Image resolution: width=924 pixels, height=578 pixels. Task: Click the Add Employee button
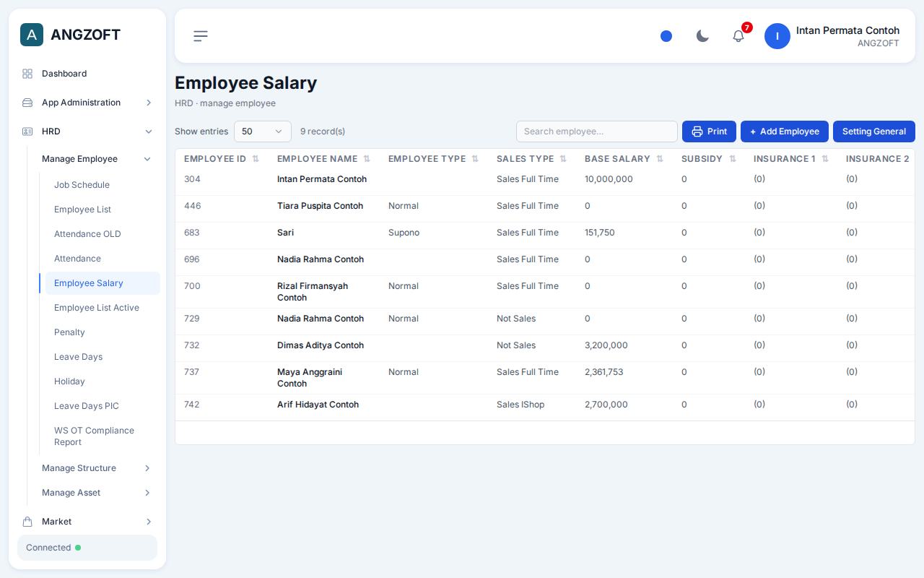point(785,131)
